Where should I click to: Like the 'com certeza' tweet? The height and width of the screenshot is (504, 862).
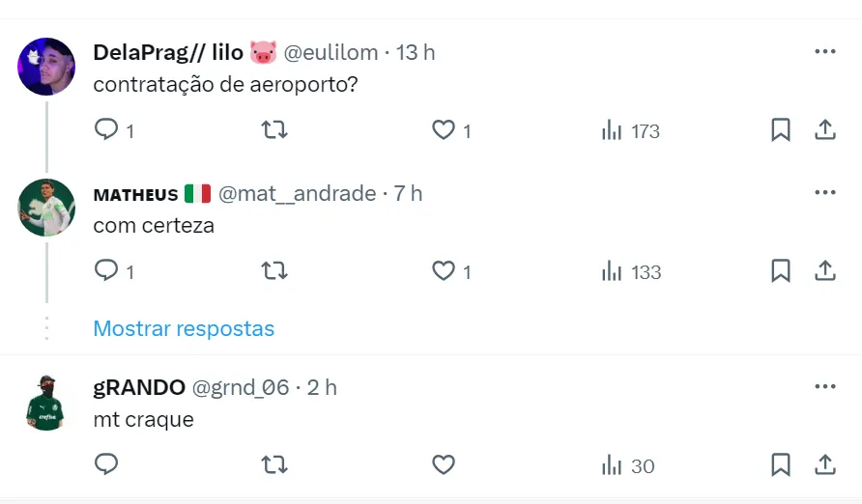point(444,271)
